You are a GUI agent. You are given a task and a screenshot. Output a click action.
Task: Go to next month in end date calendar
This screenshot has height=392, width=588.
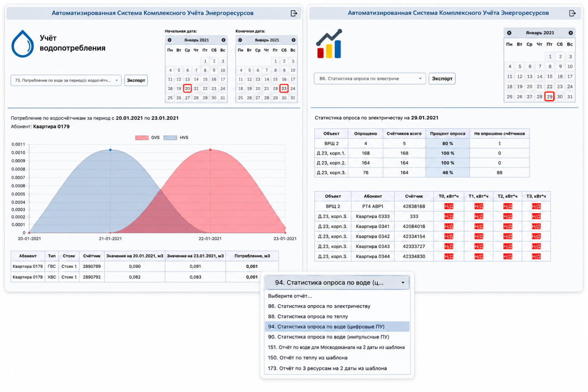point(293,40)
